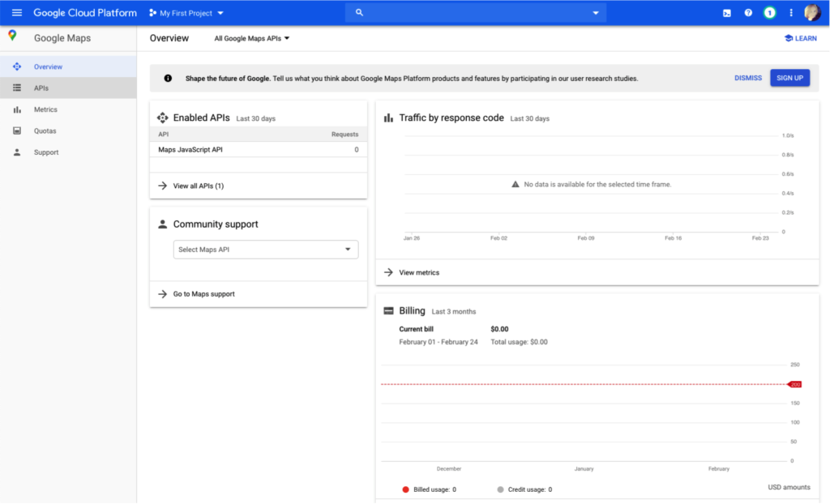Click View metrics link
Viewport: 830px width, 504px height.
click(x=419, y=272)
